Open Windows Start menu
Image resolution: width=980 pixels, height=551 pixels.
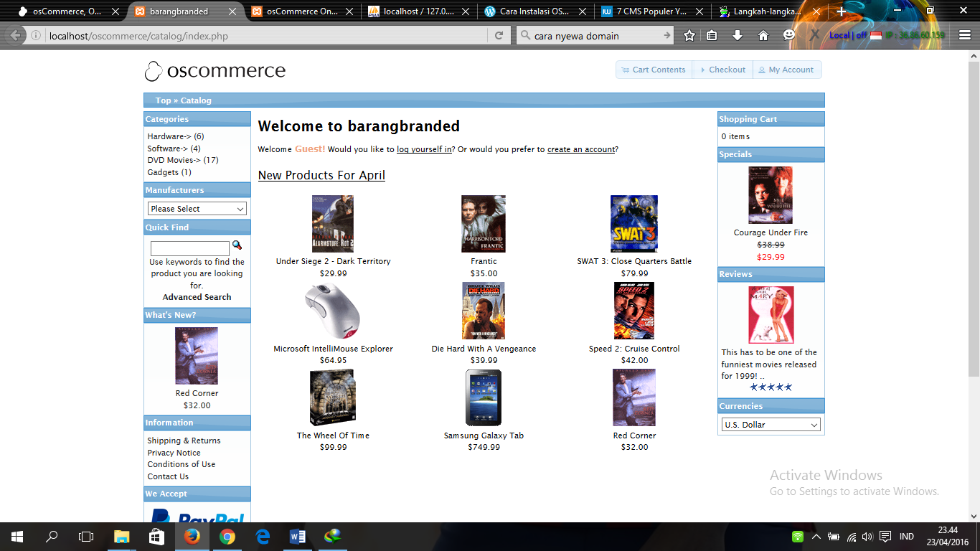click(17, 536)
